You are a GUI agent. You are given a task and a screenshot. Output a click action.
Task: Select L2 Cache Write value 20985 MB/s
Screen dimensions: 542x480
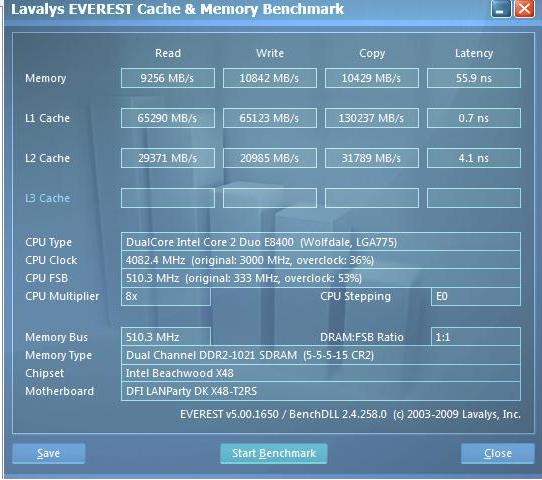(x=270, y=158)
